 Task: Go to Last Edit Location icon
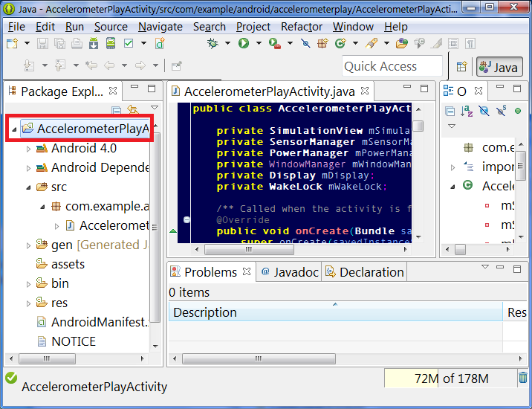click(x=91, y=65)
